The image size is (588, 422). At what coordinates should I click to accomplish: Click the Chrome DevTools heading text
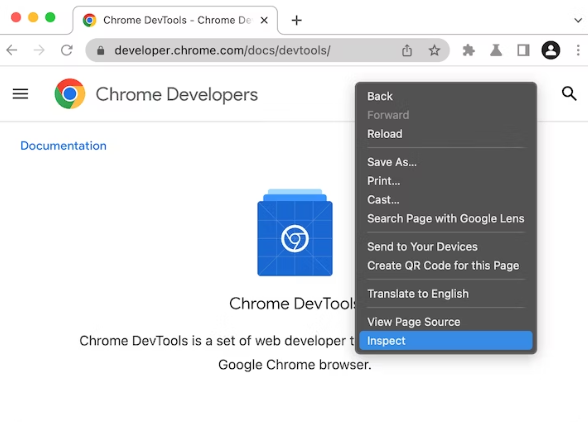click(x=292, y=303)
